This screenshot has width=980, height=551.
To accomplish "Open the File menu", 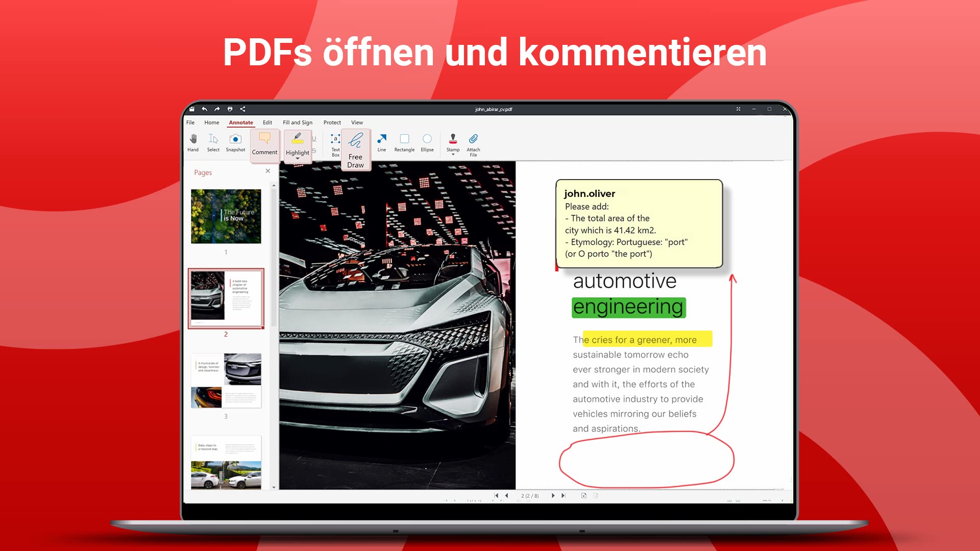I will pos(190,122).
